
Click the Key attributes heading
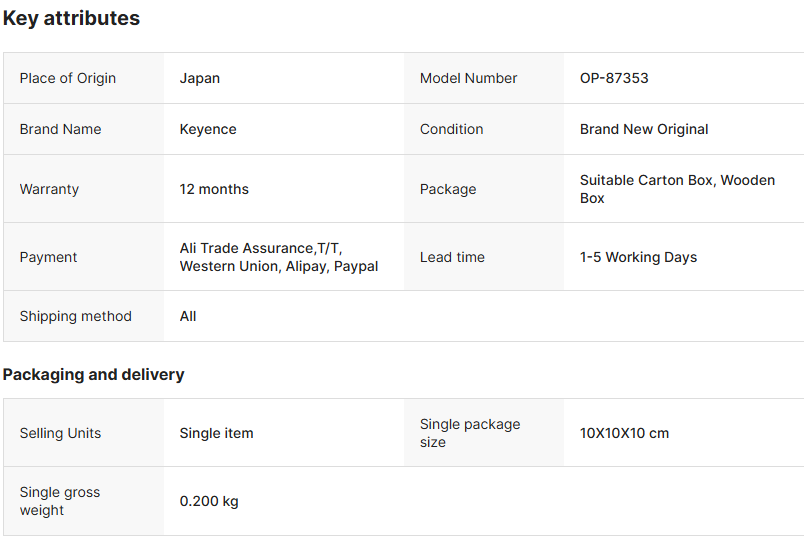[71, 18]
